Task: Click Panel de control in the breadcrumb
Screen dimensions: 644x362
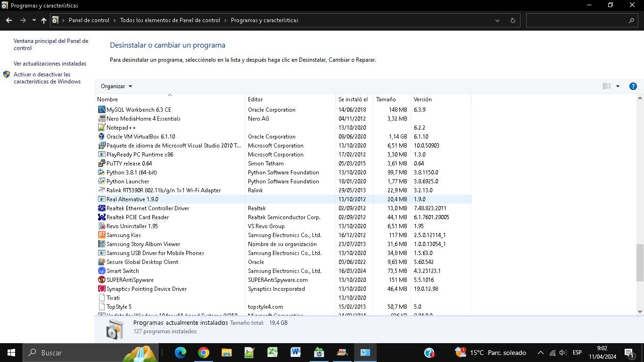Action: pyautogui.click(x=89, y=20)
